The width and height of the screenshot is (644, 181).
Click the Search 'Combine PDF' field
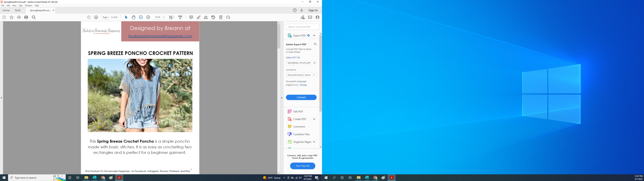pos(303,27)
